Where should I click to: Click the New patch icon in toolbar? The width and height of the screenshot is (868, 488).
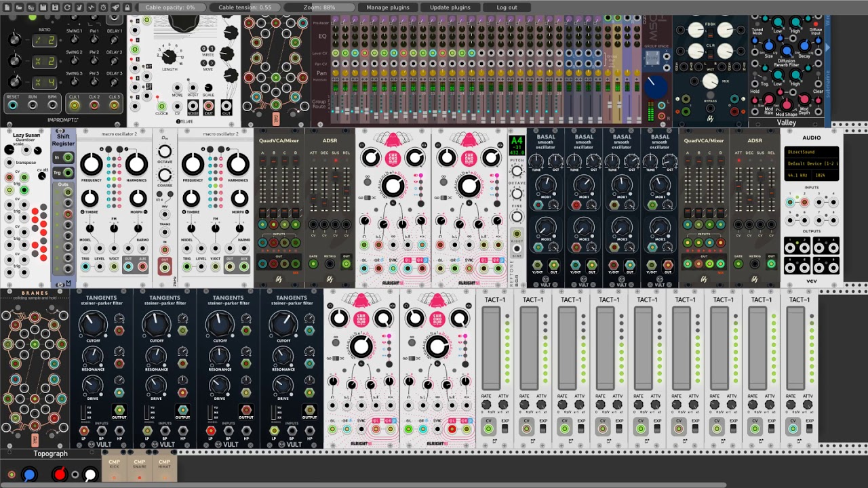point(7,7)
